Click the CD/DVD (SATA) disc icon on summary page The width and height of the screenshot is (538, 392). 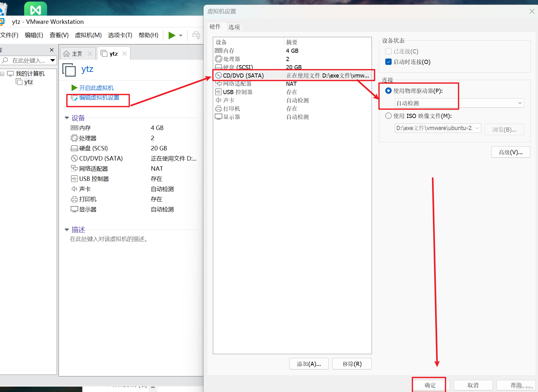coord(74,158)
